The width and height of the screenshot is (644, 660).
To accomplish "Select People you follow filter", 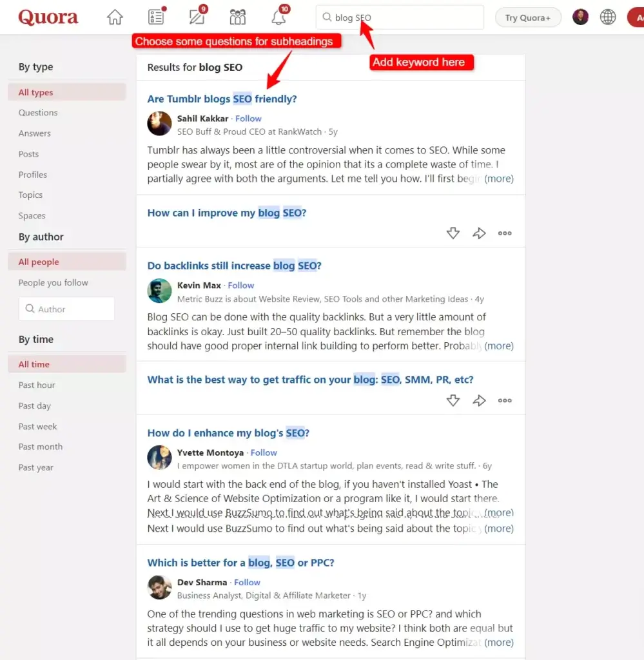I will [x=53, y=282].
